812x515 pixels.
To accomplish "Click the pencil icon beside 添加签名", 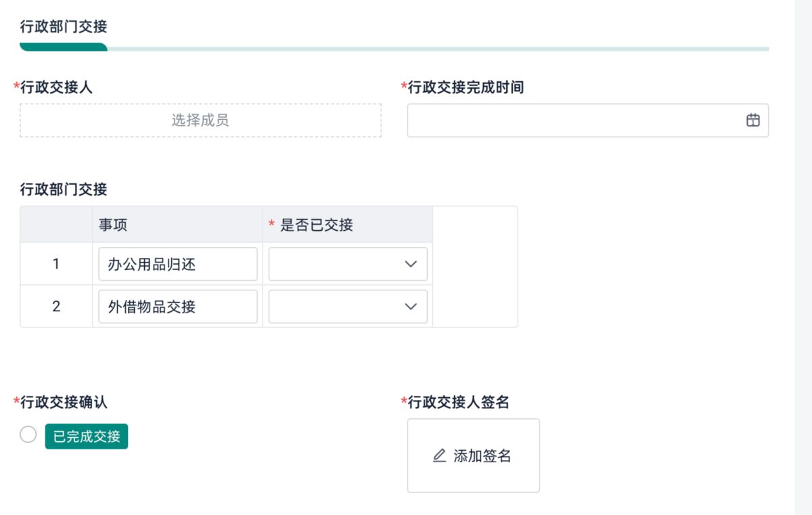I will tap(439, 455).
